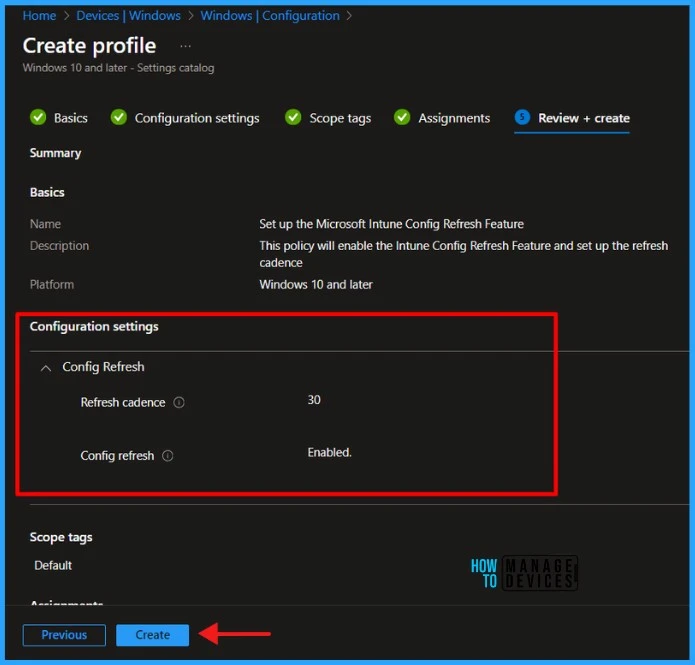Click the Refresh cadence value 30

coord(314,400)
